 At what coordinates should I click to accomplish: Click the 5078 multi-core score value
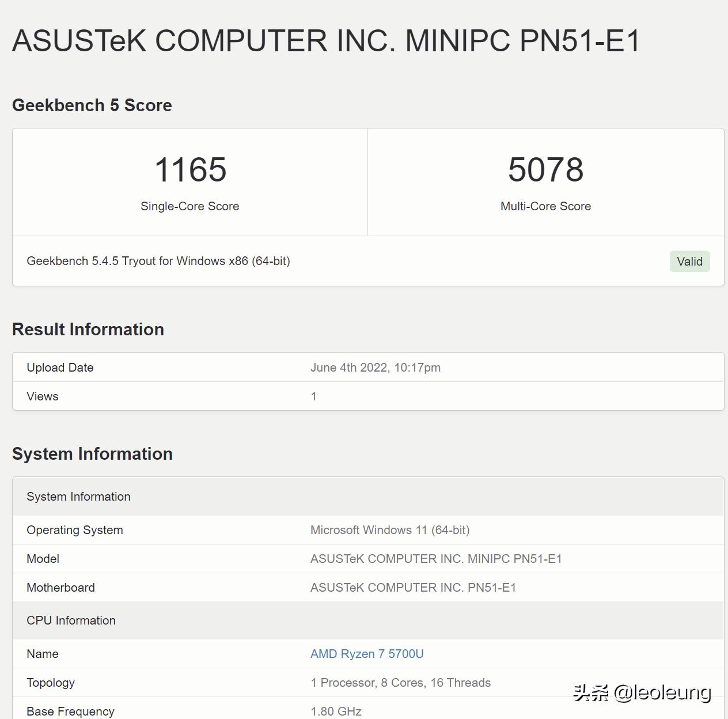[x=545, y=169]
